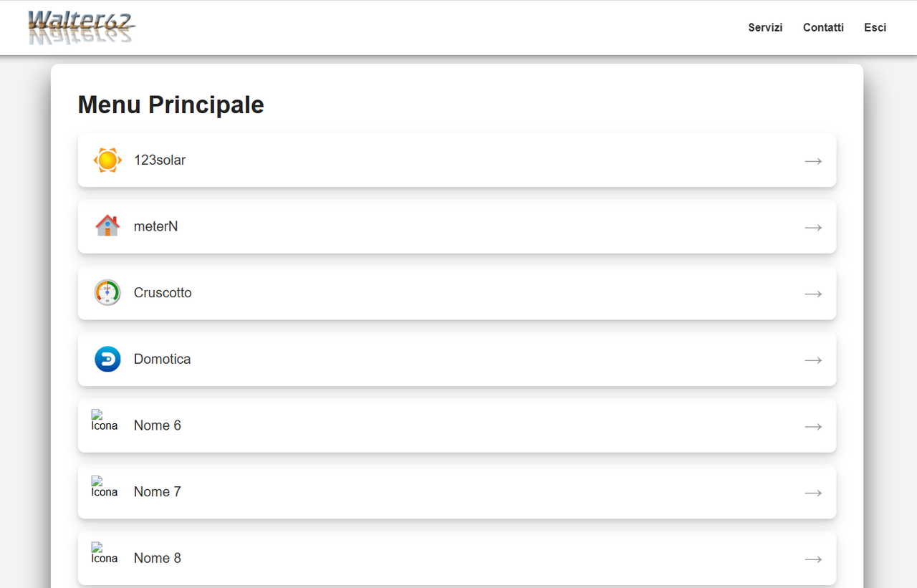Open the arrow on the 123solar row
The image size is (917, 588).
[813, 161]
